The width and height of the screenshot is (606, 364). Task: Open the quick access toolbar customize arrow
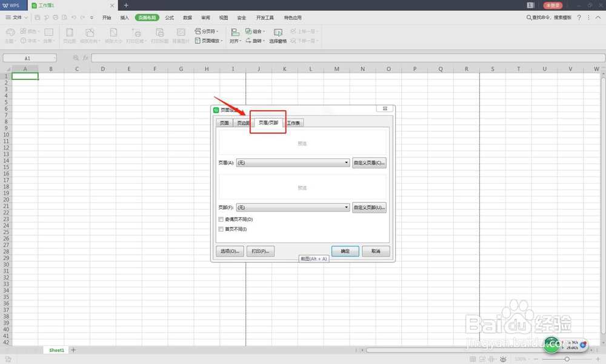click(x=92, y=18)
